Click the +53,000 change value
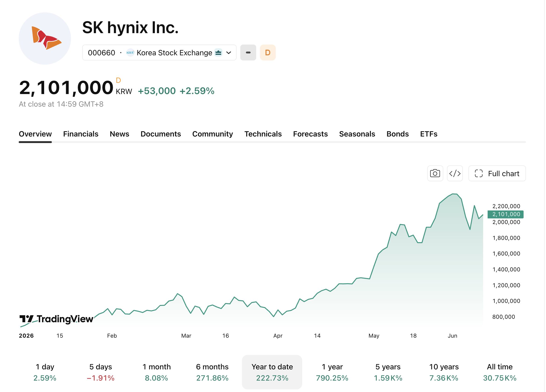Viewport: 546px width, 392px height. pos(157,91)
